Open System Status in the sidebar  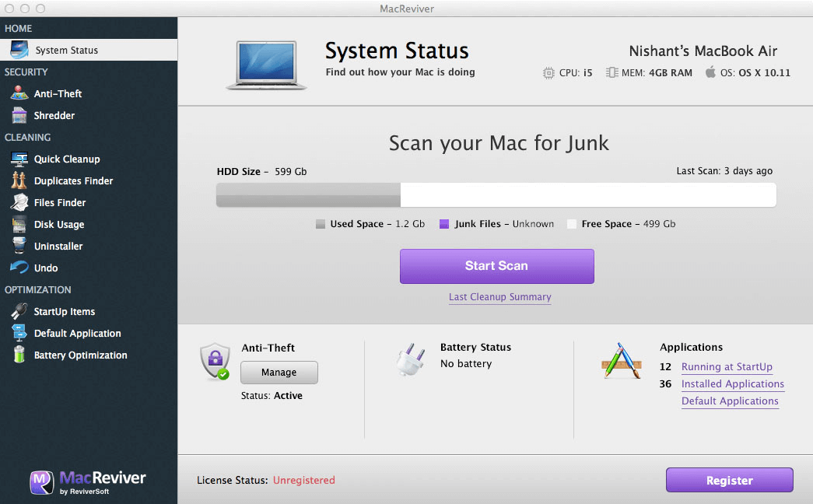(89, 50)
